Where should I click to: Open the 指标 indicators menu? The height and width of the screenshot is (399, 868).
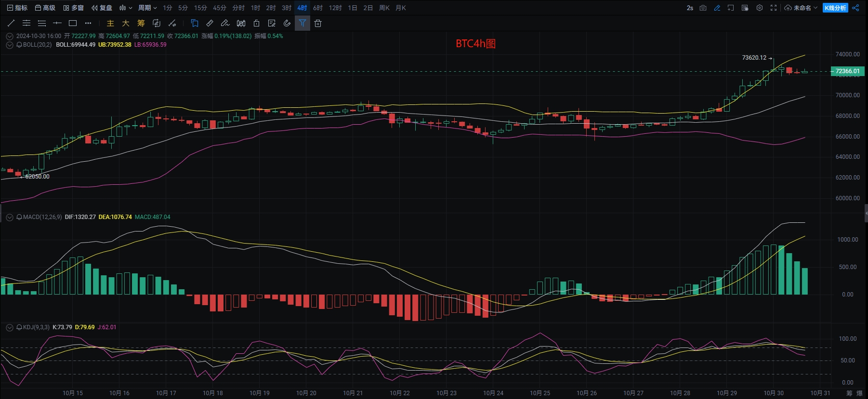(17, 8)
